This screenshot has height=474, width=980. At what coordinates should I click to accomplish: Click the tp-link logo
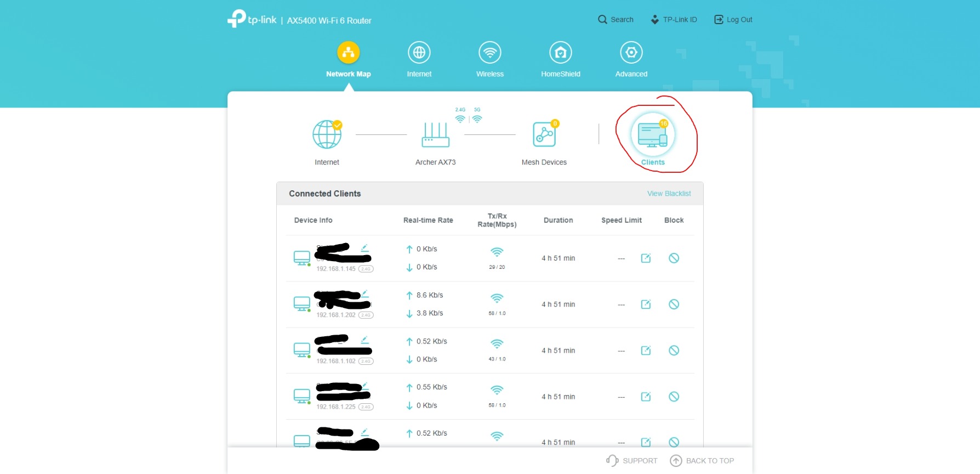click(x=252, y=19)
